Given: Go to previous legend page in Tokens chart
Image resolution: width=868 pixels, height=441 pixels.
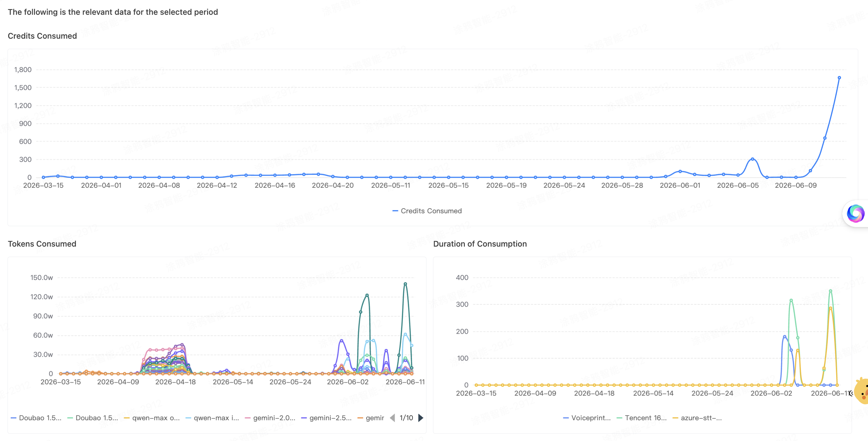Looking at the screenshot, I should (x=392, y=418).
